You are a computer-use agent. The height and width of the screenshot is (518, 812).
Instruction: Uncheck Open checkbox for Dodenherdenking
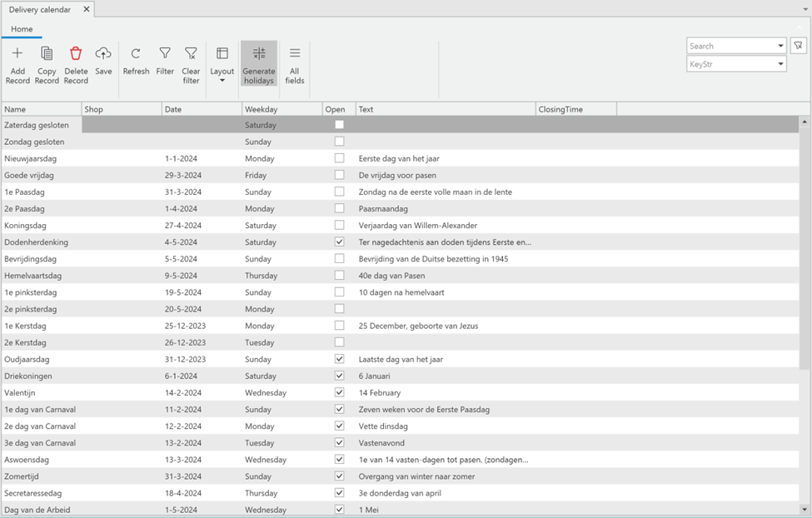point(339,242)
